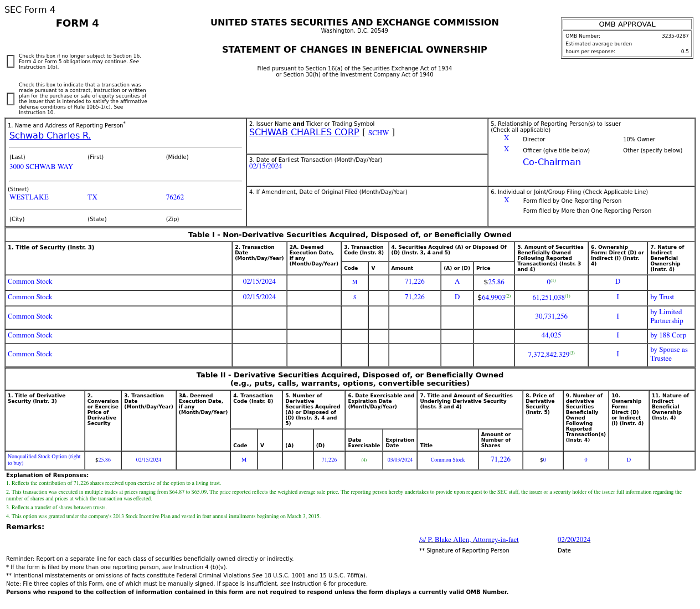This screenshot has height=609, width=700.
Task: Click the X next to Form filed by One Reporting Person
Action: pyautogui.click(x=506, y=201)
